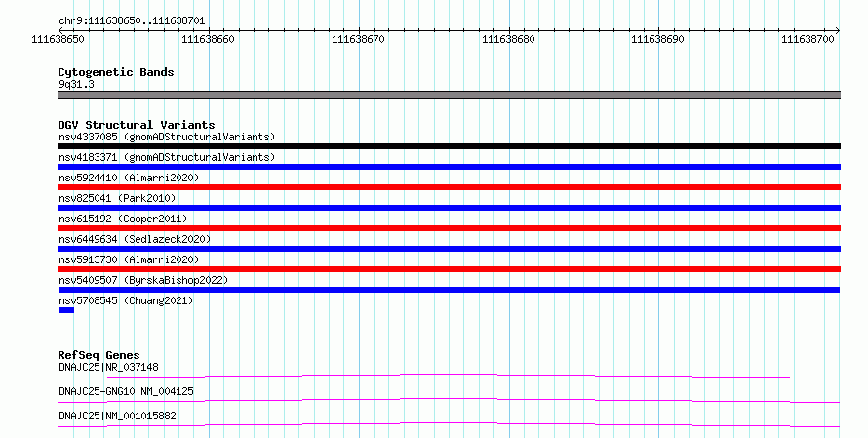Click the magenta NM_004125 transcript line

click(449, 400)
